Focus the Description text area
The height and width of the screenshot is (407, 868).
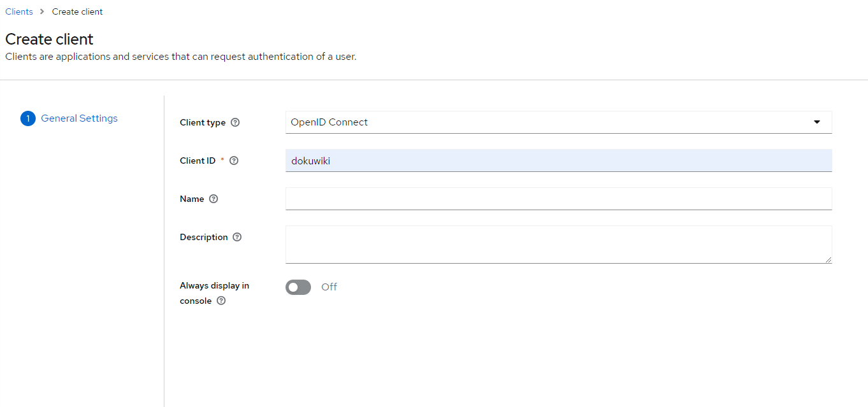pos(558,244)
